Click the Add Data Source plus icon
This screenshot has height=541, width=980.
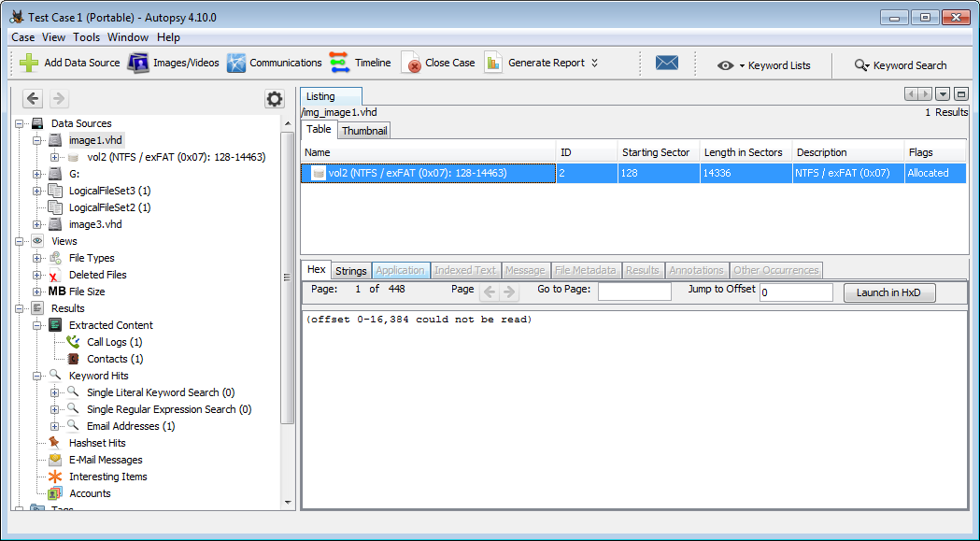(x=29, y=64)
